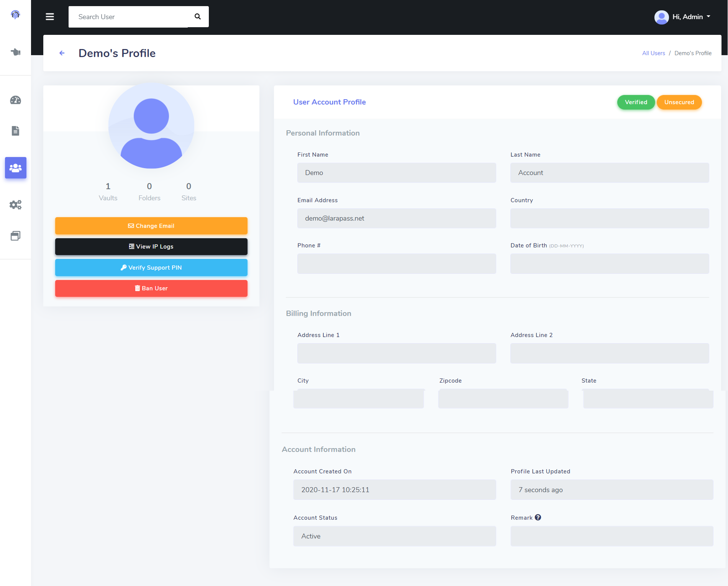Click the View IP Logs button
The width and height of the screenshot is (728, 586).
tap(151, 247)
